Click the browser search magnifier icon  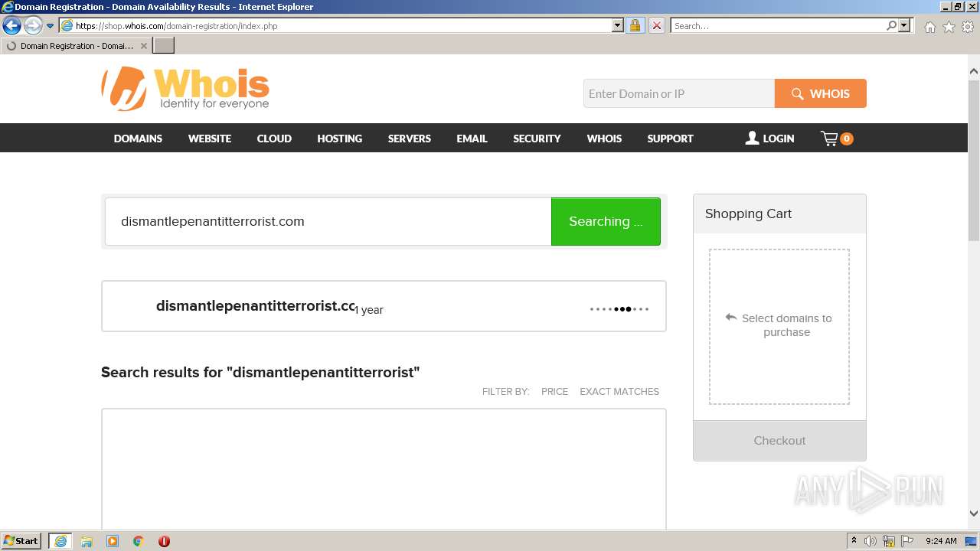click(x=891, y=26)
